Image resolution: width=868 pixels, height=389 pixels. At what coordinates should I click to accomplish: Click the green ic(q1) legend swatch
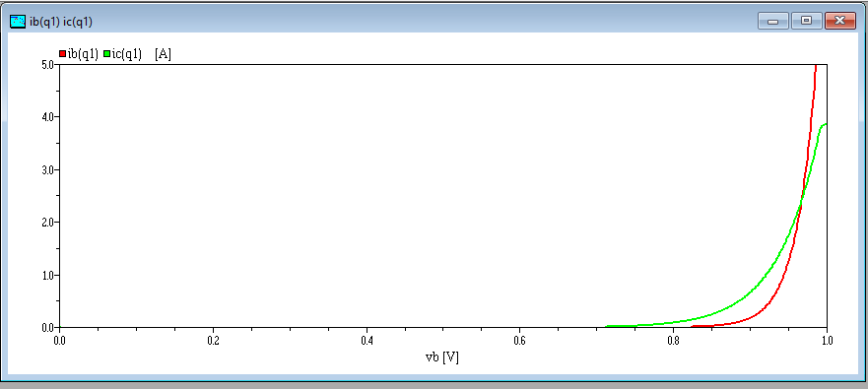107,54
